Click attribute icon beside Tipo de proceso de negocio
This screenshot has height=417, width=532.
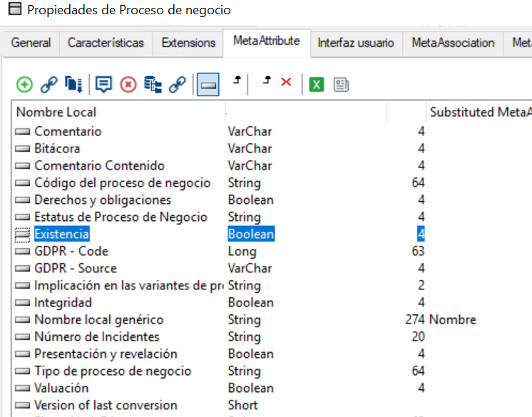22,371
